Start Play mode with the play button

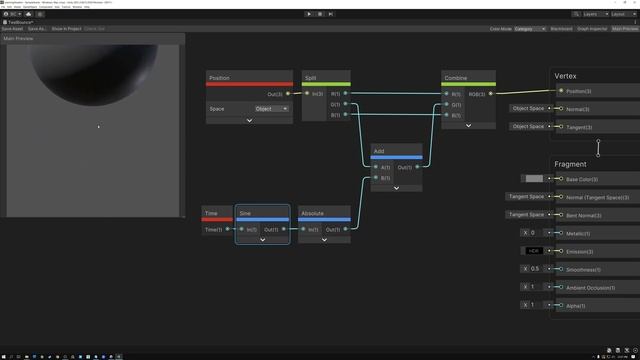click(309, 14)
